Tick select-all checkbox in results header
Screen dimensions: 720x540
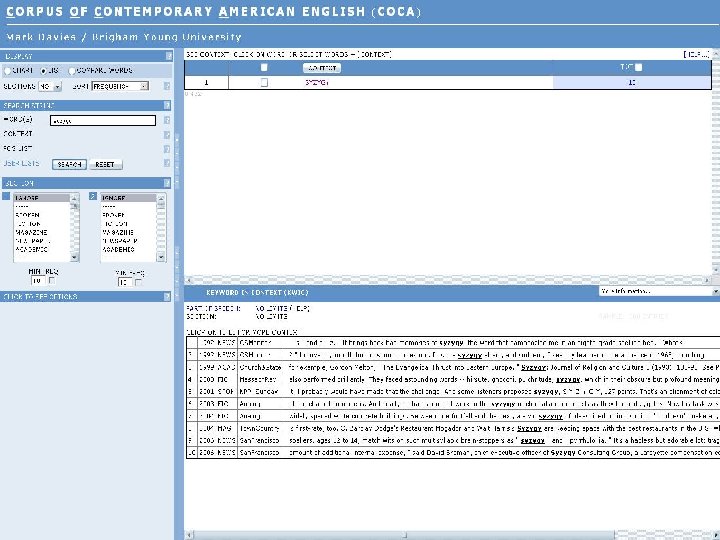pyautogui.click(x=264, y=68)
